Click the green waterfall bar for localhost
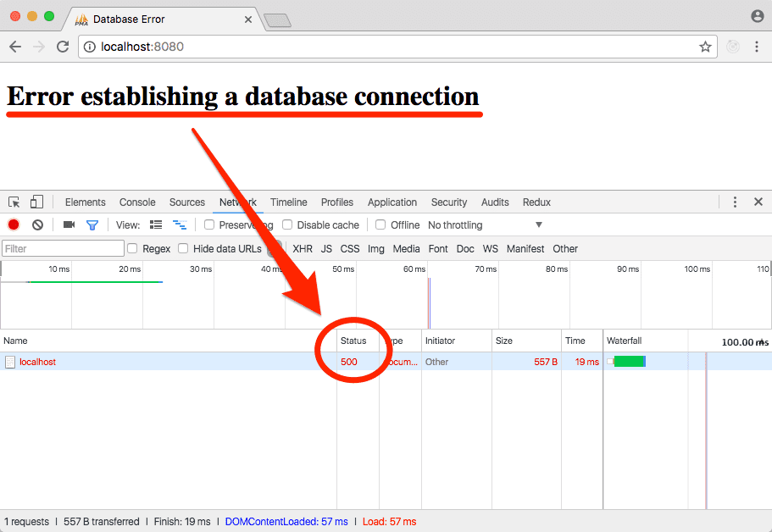Screen dimensions: 772x532 (x=630, y=362)
